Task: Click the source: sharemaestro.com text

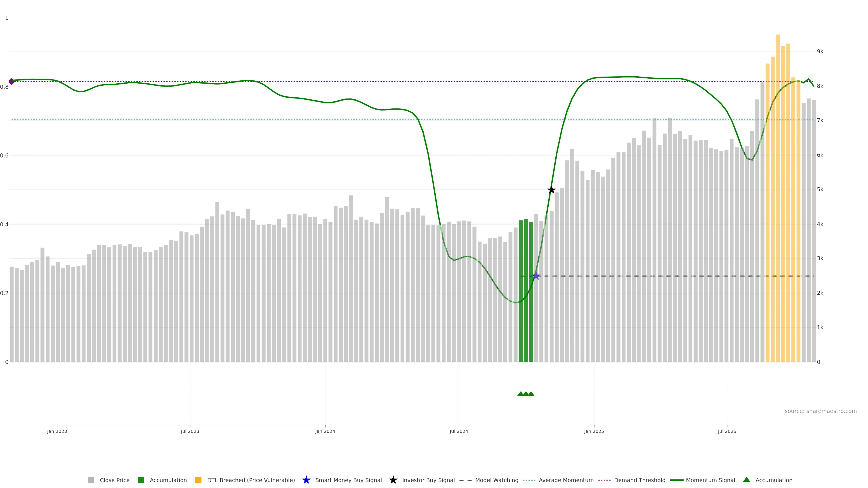Action: point(821,411)
